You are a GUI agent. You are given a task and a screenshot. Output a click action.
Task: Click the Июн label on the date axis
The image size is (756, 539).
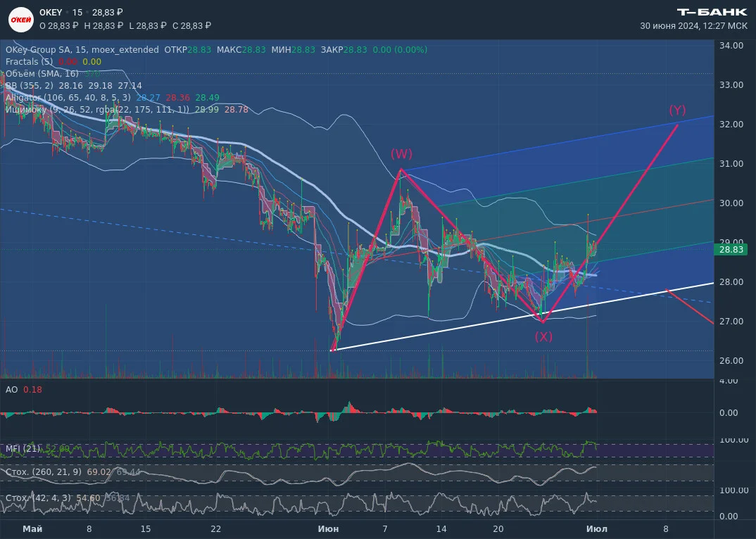(x=328, y=529)
